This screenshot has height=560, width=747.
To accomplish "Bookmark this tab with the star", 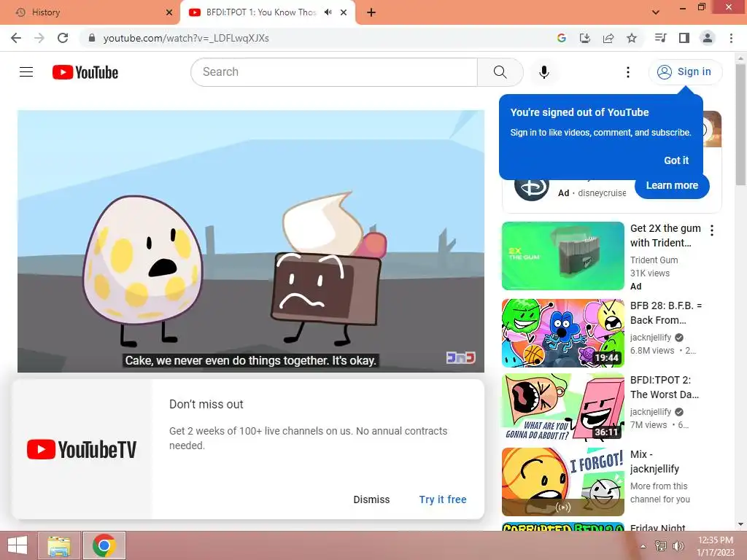I will coord(632,38).
